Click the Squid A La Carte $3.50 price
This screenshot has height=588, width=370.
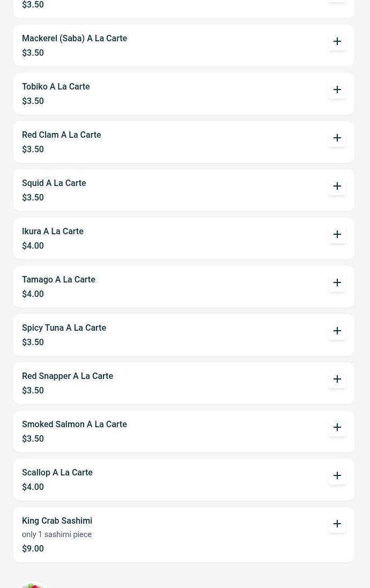(33, 198)
